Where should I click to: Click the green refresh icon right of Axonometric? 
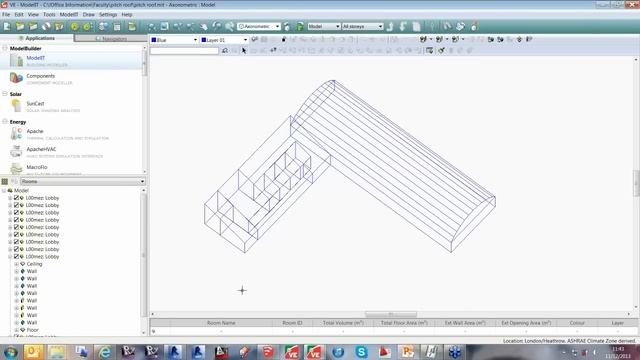300,27
